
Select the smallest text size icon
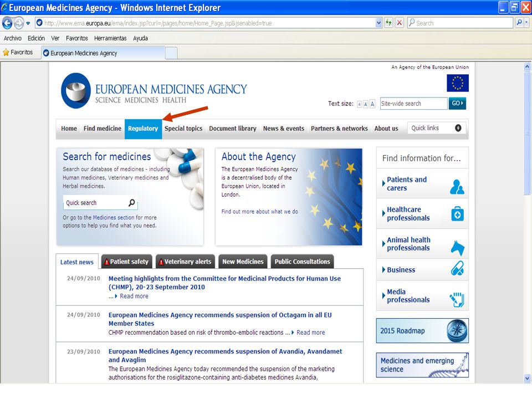(x=359, y=104)
